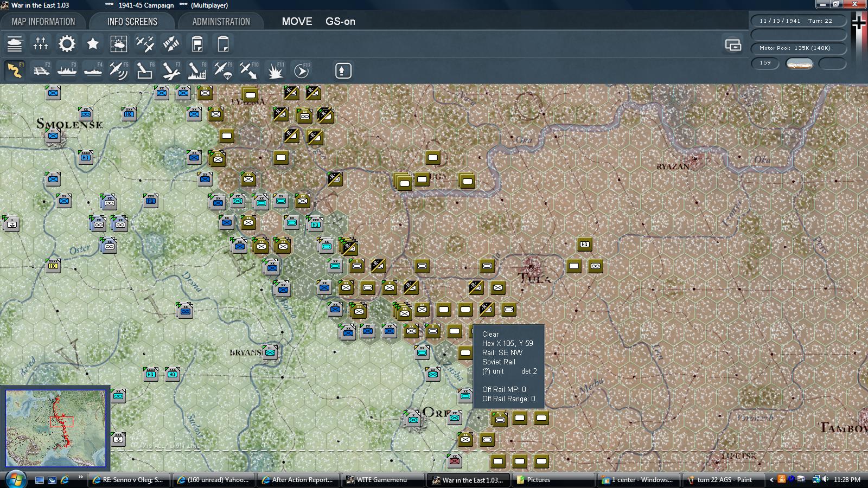
Task: Select the F5 air reconnaissance mode
Action: [x=118, y=70]
